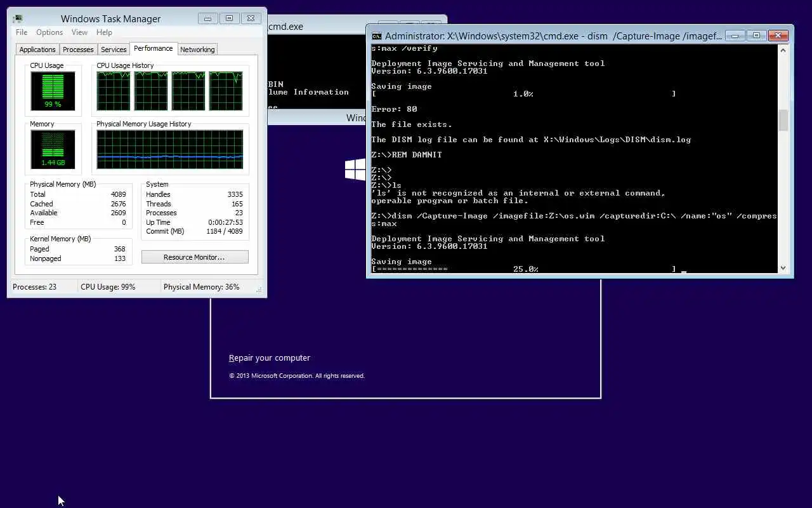Switch to the Processes tab
Image resolution: width=812 pixels, height=508 pixels.
pyautogui.click(x=78, y=50)
